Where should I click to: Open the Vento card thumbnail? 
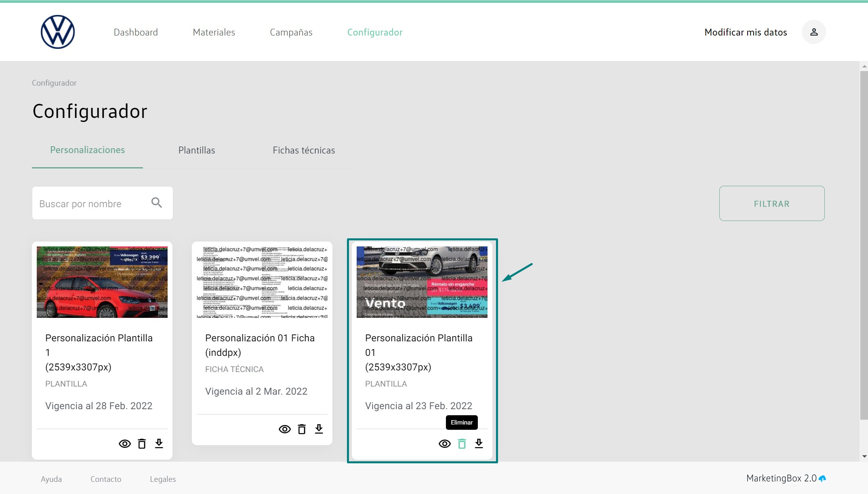coord(422,282)
